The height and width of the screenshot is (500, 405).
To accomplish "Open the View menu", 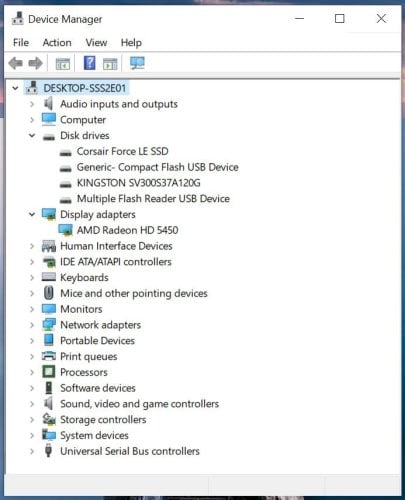I will (x=96, y=43).
